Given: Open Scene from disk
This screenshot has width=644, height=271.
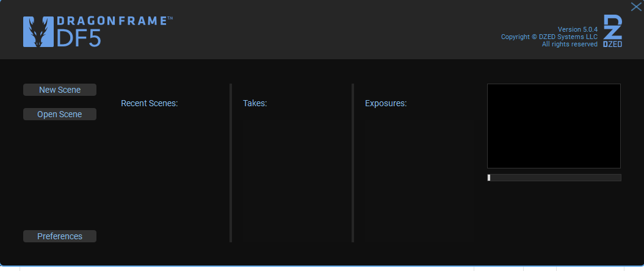Looking at the screenshot, I should [60, 114].
